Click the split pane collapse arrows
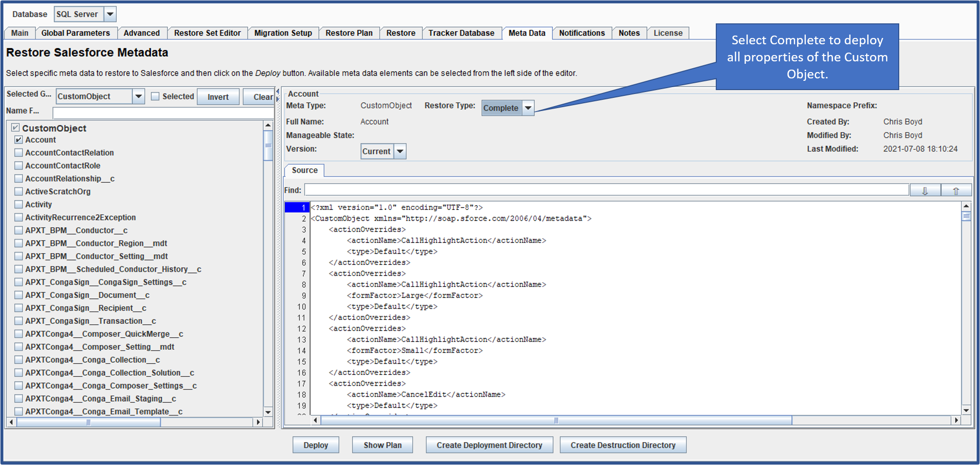 pyautogui.click(x=278, y=95)
